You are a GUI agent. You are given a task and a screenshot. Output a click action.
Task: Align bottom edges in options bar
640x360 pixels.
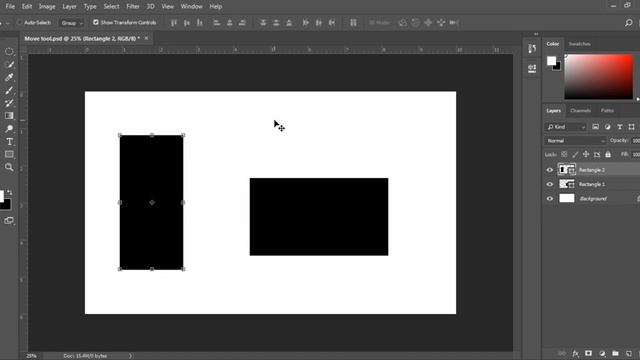click(x=200, y=23)
